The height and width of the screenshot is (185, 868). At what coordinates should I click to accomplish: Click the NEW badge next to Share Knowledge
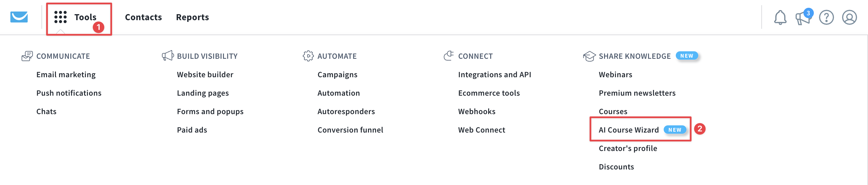[687, 56]
